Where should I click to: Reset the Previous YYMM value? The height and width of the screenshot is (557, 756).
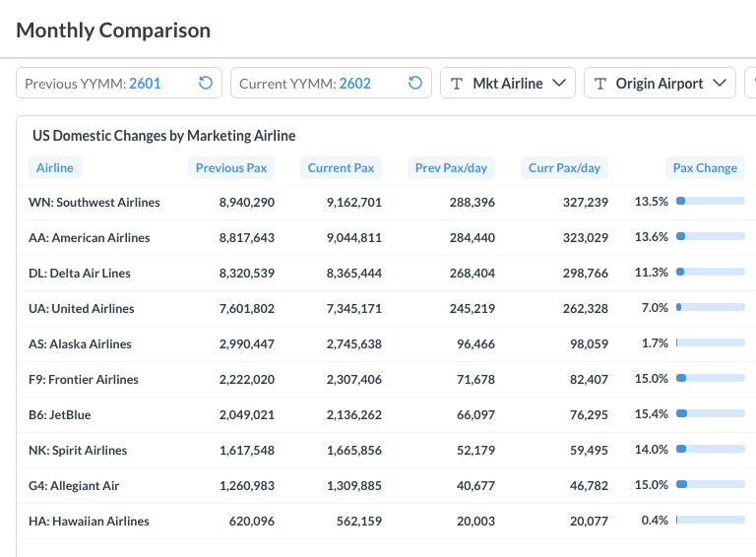point(206,84)
